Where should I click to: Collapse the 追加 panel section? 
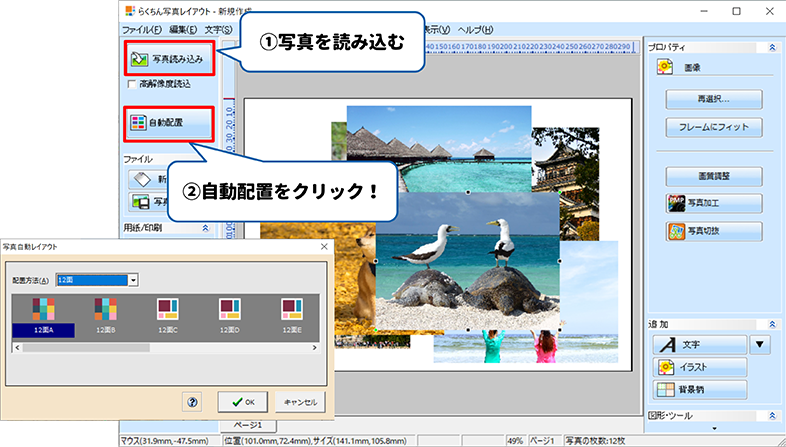(x=771, y=325)
